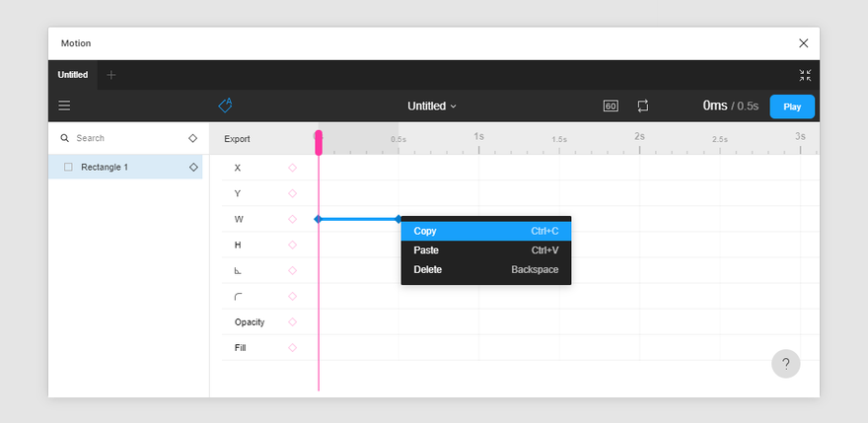Image resolution: width=868 pixels, height=423 pixels.
Task: Expand the Untitled animation name dropdown
Action: click(432, 106)
